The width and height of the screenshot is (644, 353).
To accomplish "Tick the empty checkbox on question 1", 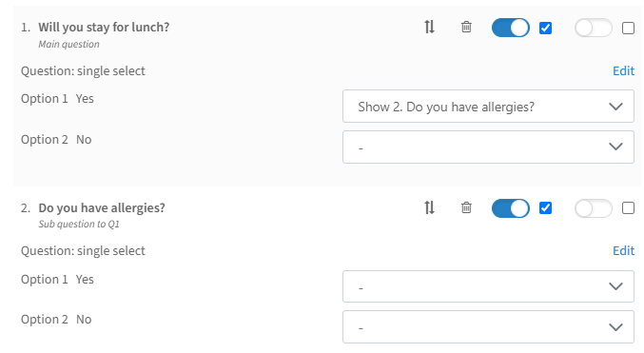I will [x=628, y=28].
